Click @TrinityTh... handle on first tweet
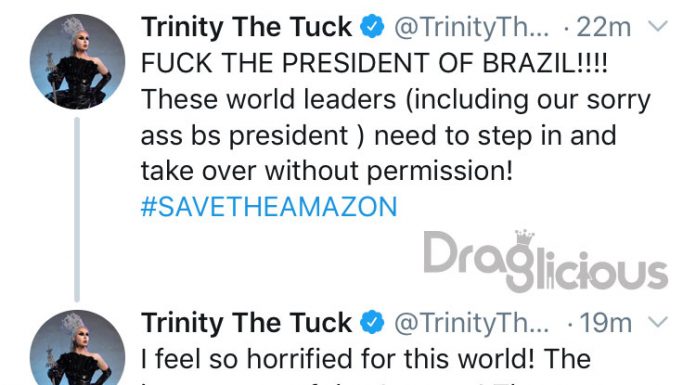Image resolution: width=696 pixels, height=385 pixels. 471,28
